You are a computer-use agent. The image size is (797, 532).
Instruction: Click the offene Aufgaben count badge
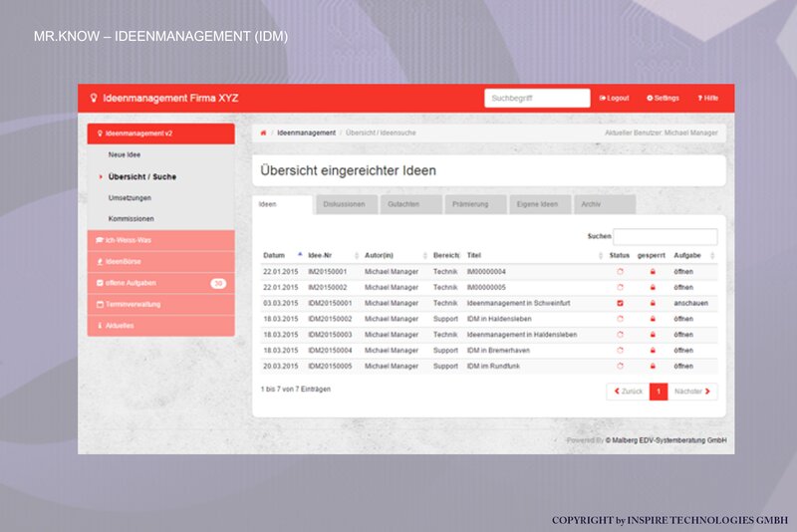(x=218, y=284)
